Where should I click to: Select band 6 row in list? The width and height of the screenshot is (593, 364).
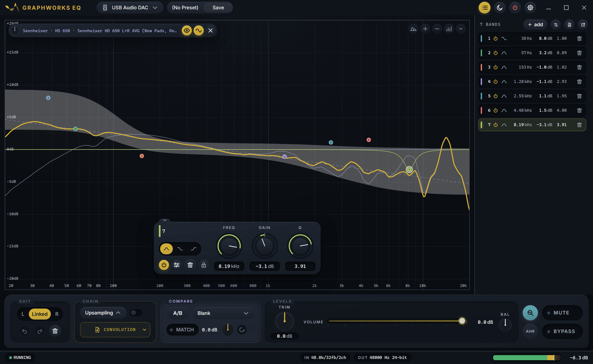point(532,110)
